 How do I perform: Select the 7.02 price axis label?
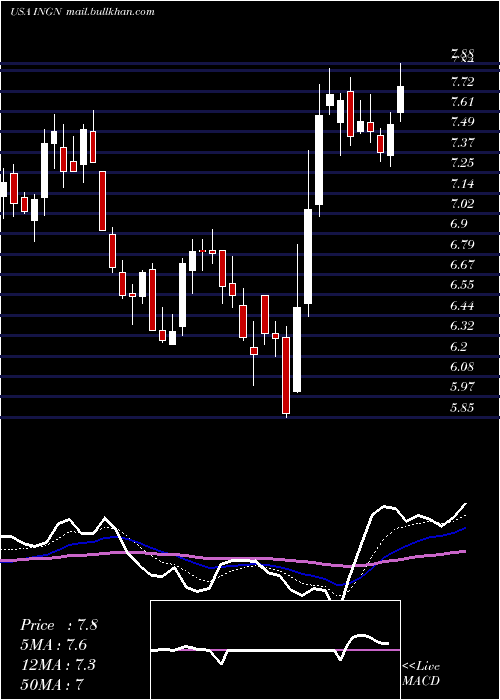[462, 204]
